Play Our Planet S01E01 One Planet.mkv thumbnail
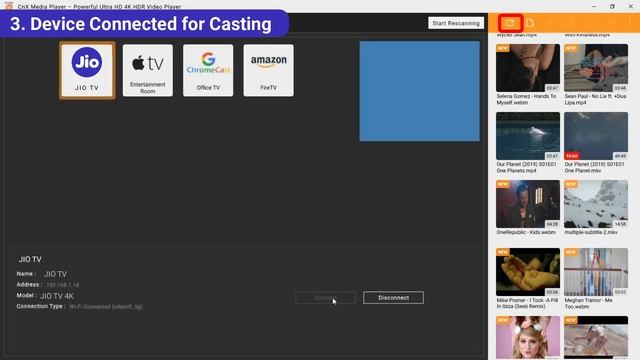 click(596, 136)
